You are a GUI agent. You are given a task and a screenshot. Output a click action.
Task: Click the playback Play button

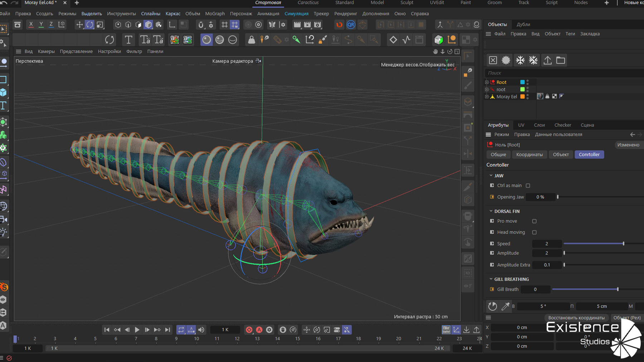137,329
